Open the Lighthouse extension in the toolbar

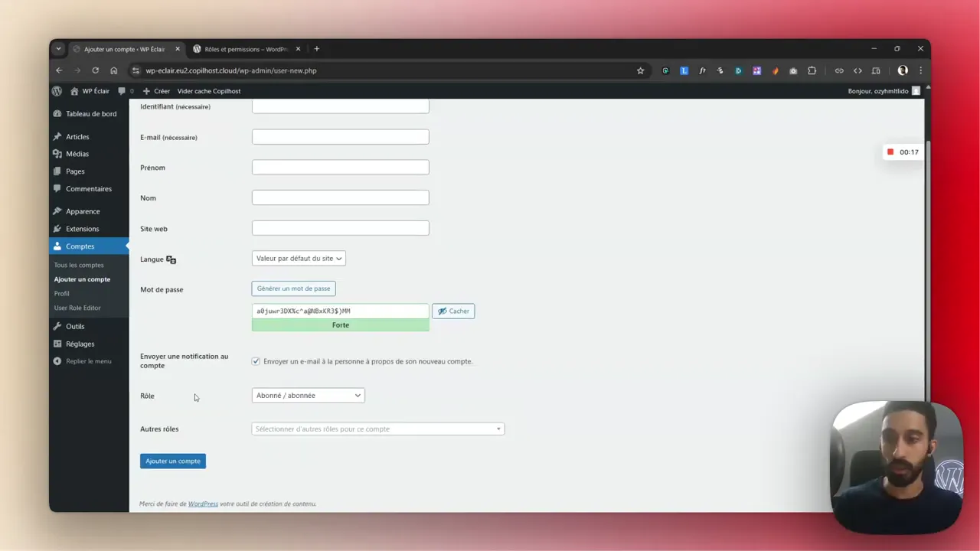click(x=684, y=70)
